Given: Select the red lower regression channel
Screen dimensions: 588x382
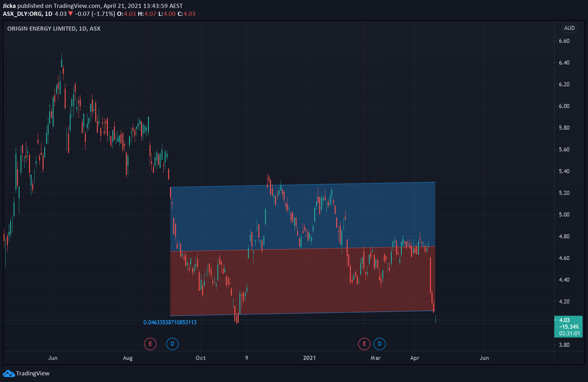Looking at the screenshot, I should pyautogui.click(x=303, y=281).
